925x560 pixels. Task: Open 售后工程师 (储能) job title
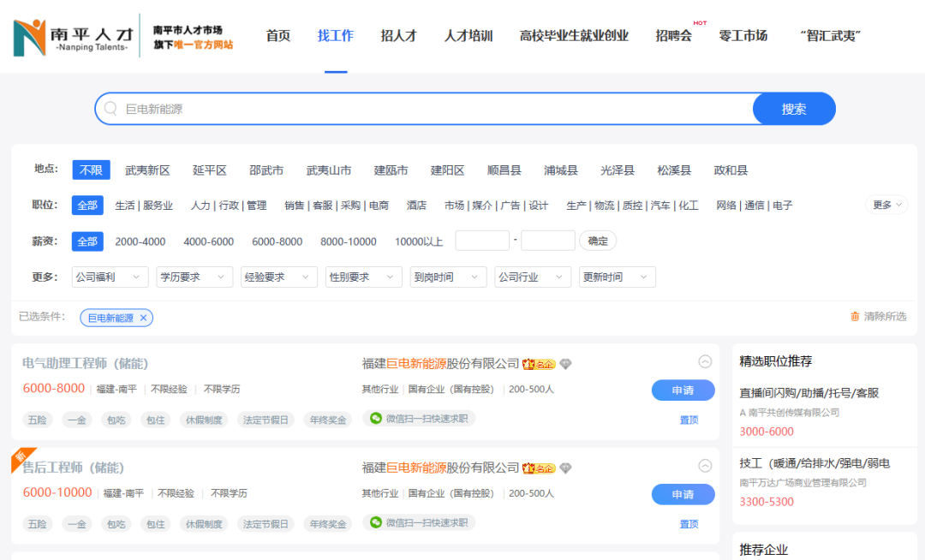pyautogui.click(x=73, y=468)
